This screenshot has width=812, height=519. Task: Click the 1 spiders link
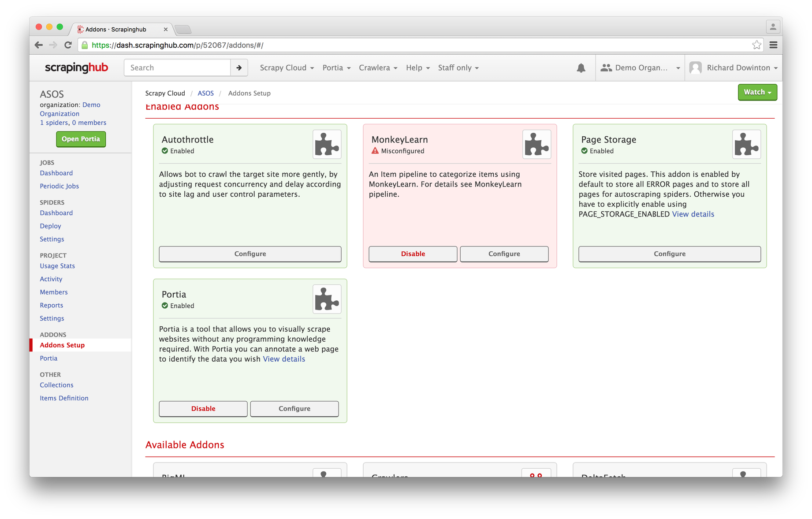coord(54,123)
